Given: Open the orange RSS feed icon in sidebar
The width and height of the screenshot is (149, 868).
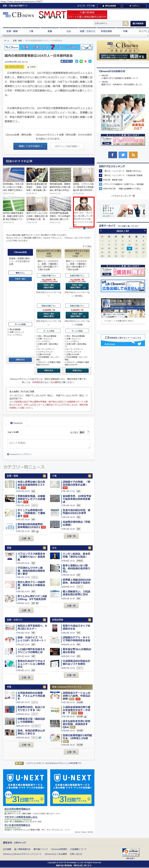Looking at the screenshot, I should click(133, 155).
